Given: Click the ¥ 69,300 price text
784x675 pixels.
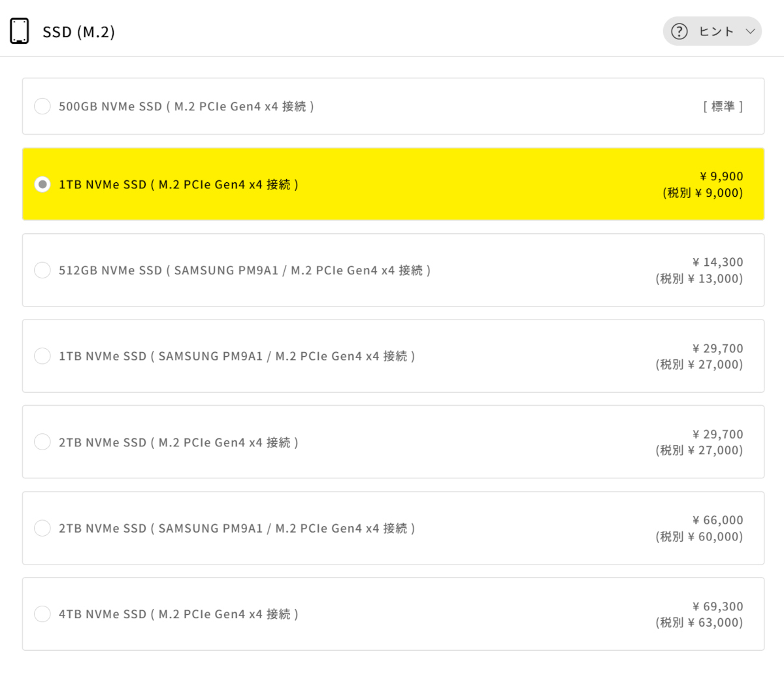Looking at the screenshot, I should point(717,606).
